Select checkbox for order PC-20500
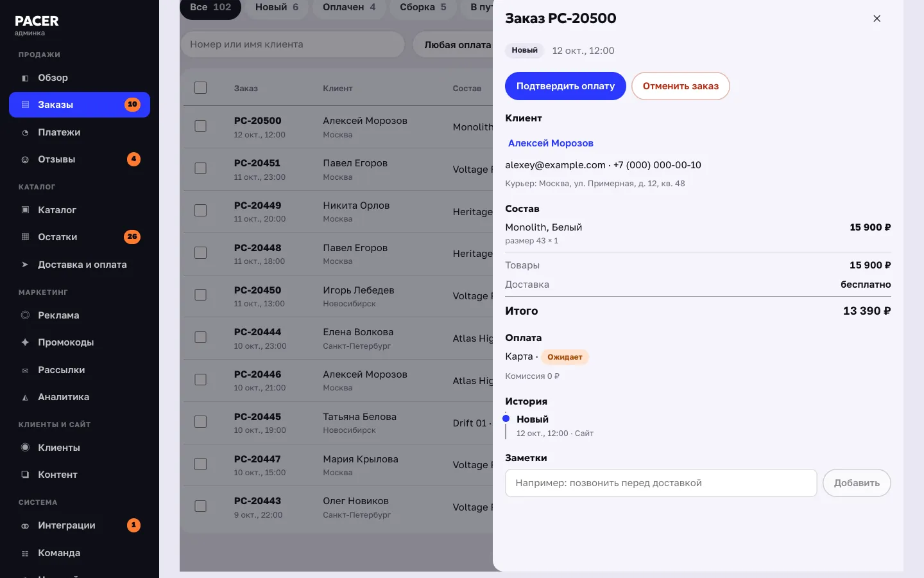Viewport: 924px width, 578px height. pyautogui.click(x=201, y=126)
